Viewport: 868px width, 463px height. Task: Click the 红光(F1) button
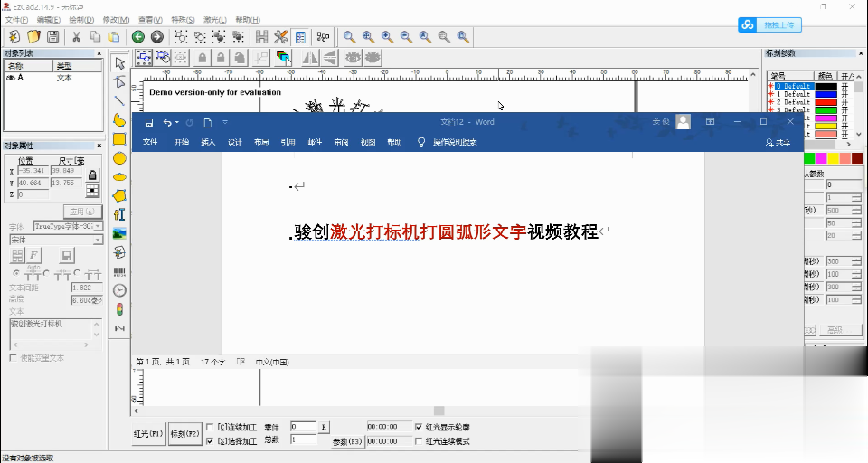click(149, 434)
